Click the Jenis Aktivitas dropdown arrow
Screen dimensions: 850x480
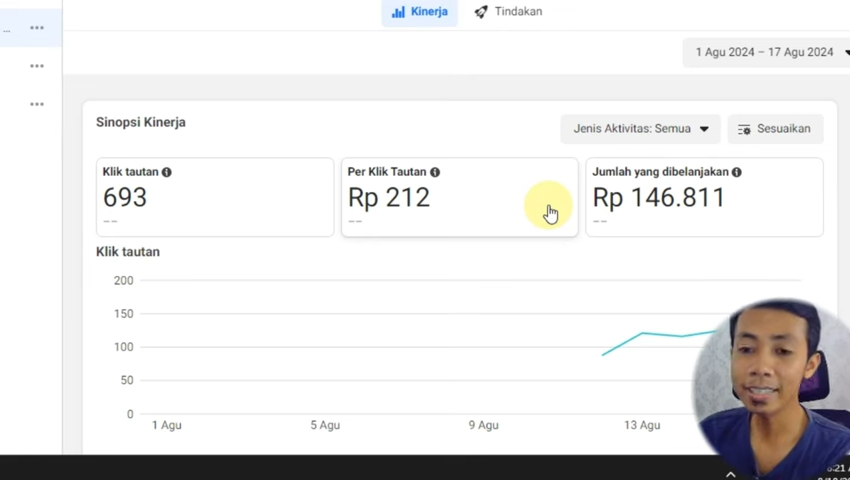[x=704, y=129]
